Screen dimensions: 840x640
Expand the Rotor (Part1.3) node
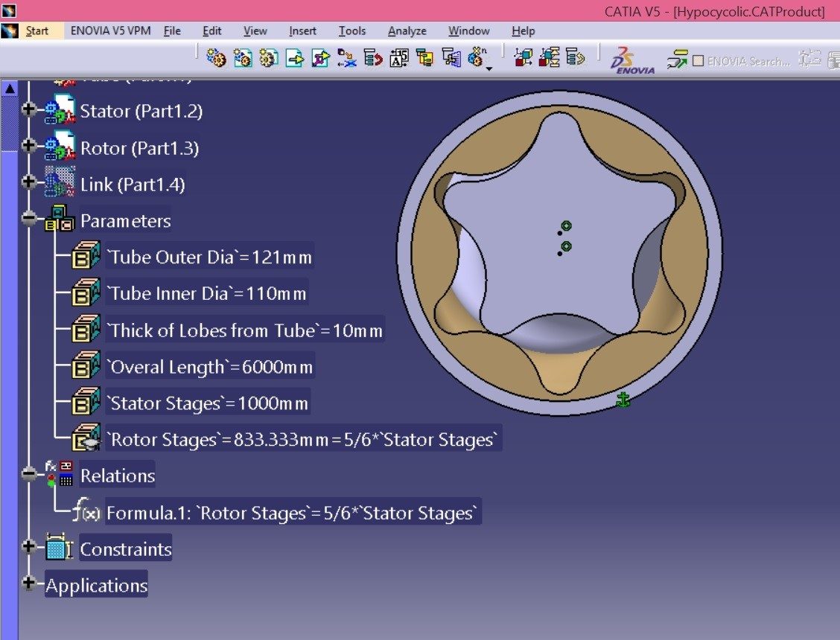coord(29,146)
